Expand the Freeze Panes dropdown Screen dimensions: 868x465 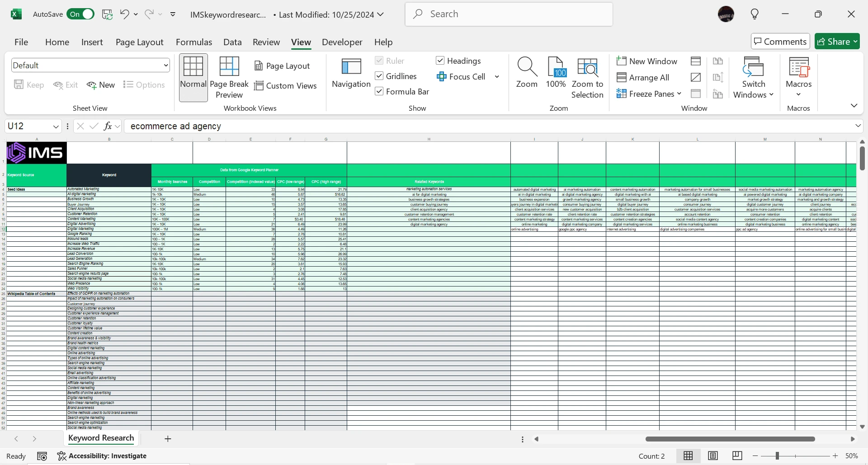click(x=649, y=94)
